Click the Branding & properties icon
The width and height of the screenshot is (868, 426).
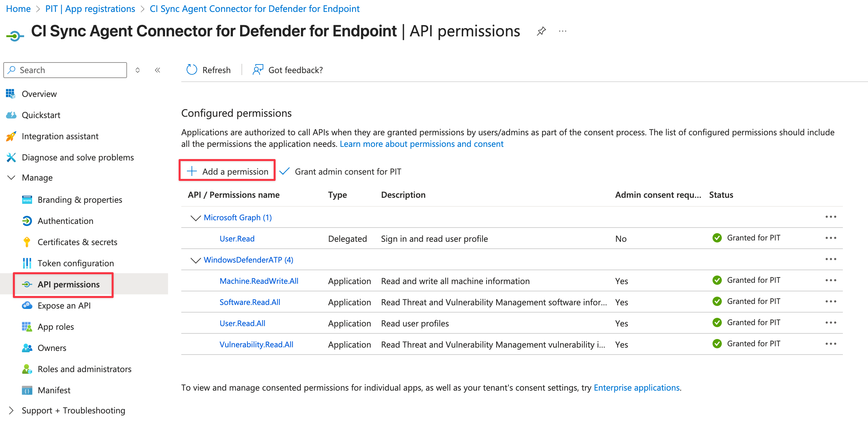(x=27, y=200)
